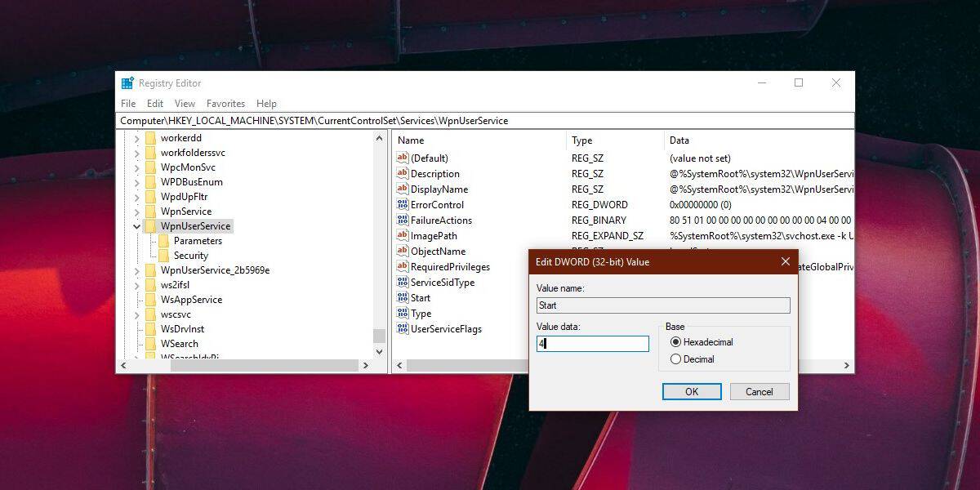Expand the WPDBusEnum tree node
The image size is (980, 490).
[137, 182]
